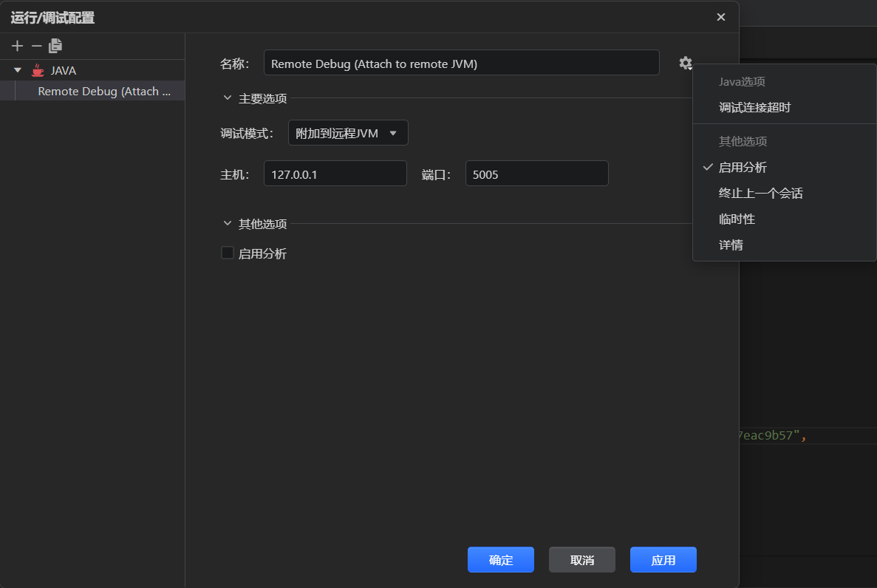
Task: Click the JAVA group label
Action: [x=64, y=70]
